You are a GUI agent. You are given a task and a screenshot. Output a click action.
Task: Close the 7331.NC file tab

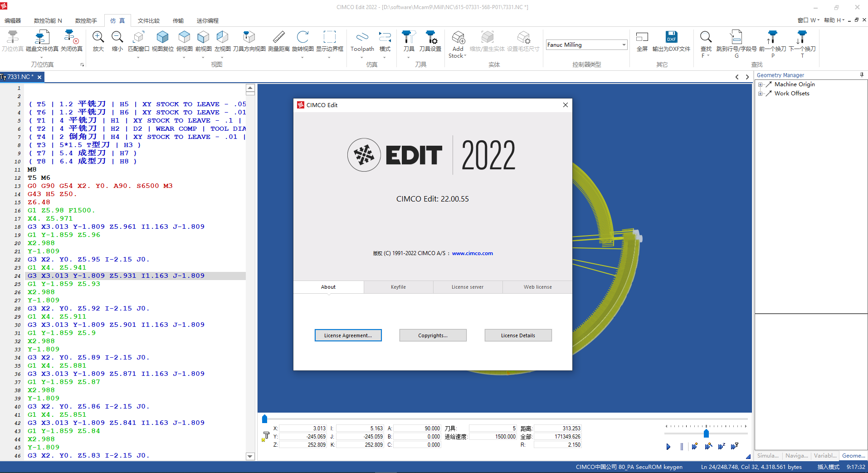39,77
